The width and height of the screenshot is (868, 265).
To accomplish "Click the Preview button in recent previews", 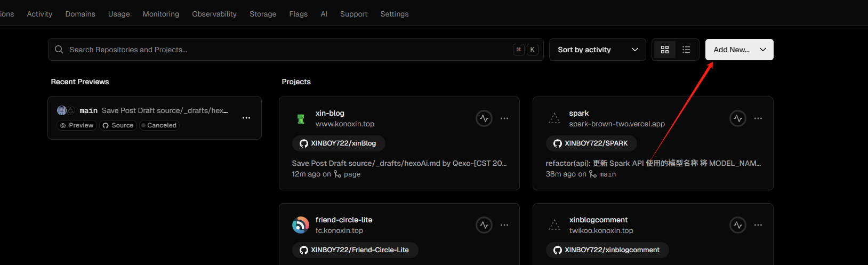I will [77, 125].
